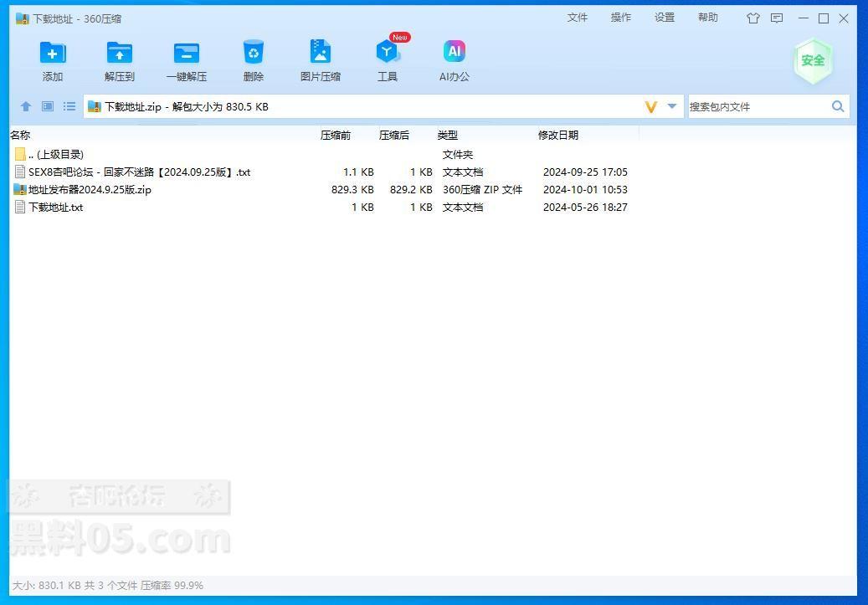Click the search magnifier icon
The height and width of the screenshot is (605, 868).
click(838, 106)
